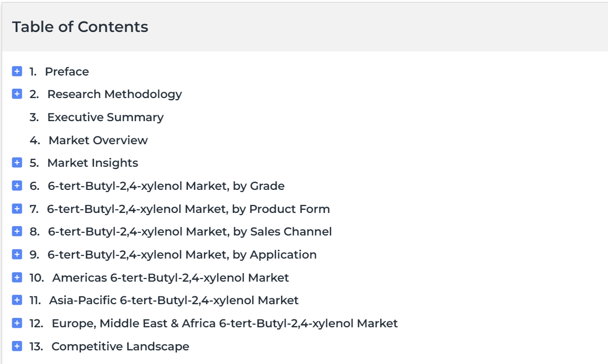Select the Preface chapter title
Screen dimensions: 608x364
pyautogui.click(x=67, y=71)
